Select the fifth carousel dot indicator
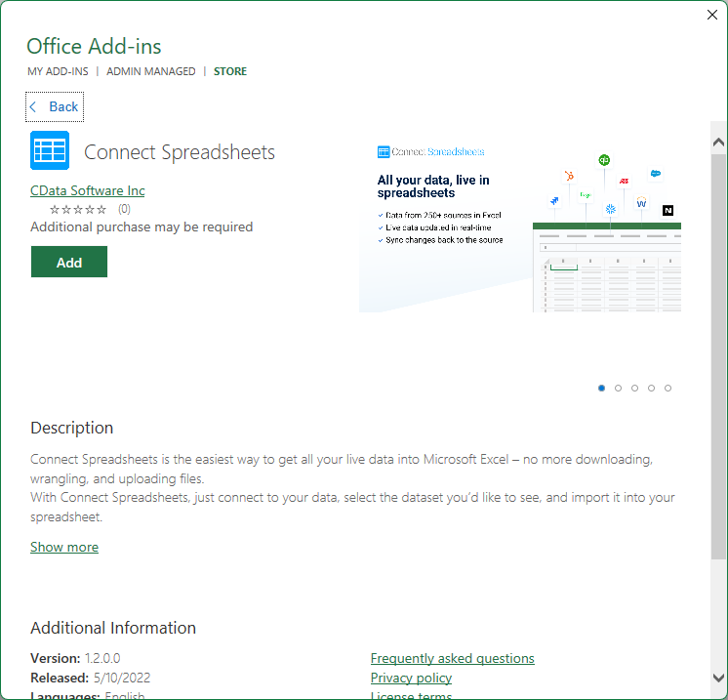 point(667,388)
